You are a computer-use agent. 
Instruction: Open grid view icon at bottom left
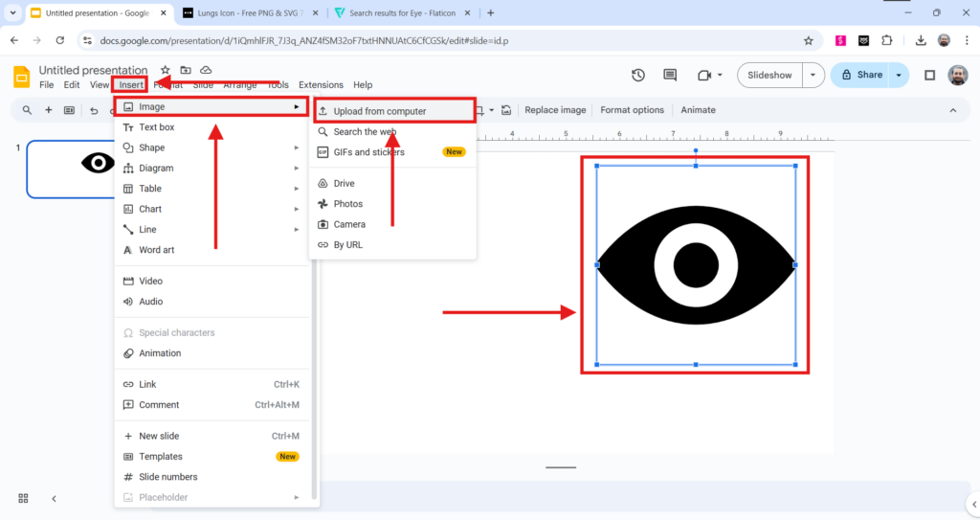tap(23, 498)
